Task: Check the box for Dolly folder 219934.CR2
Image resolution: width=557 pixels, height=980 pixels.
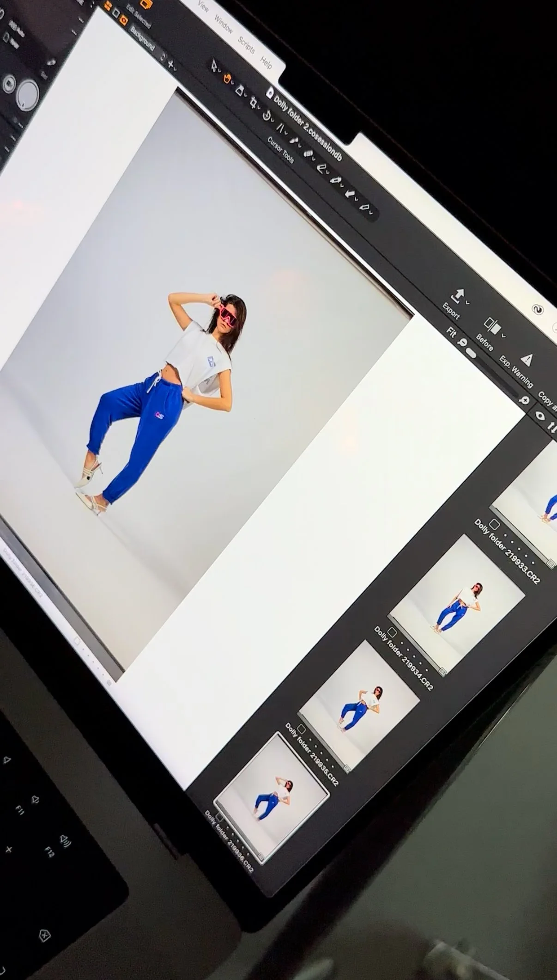Action: 392,631
